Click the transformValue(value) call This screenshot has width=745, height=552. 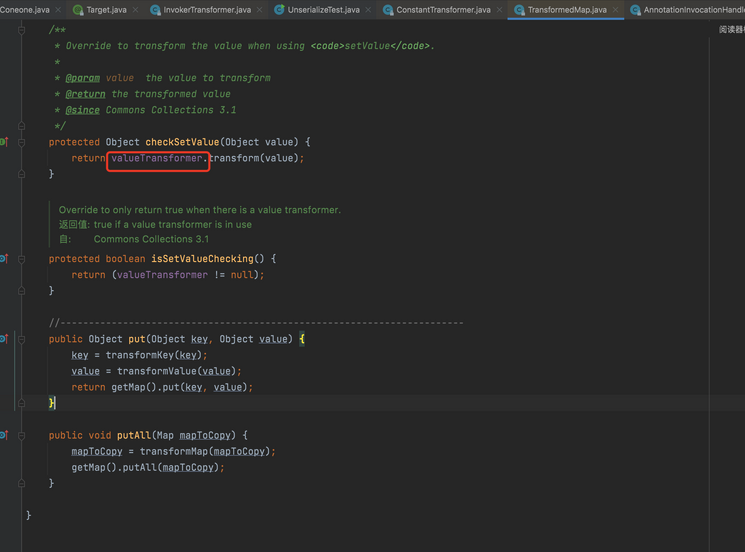(177, 371)
